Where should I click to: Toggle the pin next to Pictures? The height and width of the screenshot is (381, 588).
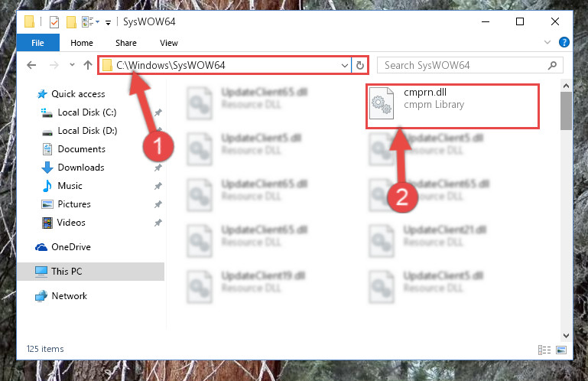coord(158,204)
